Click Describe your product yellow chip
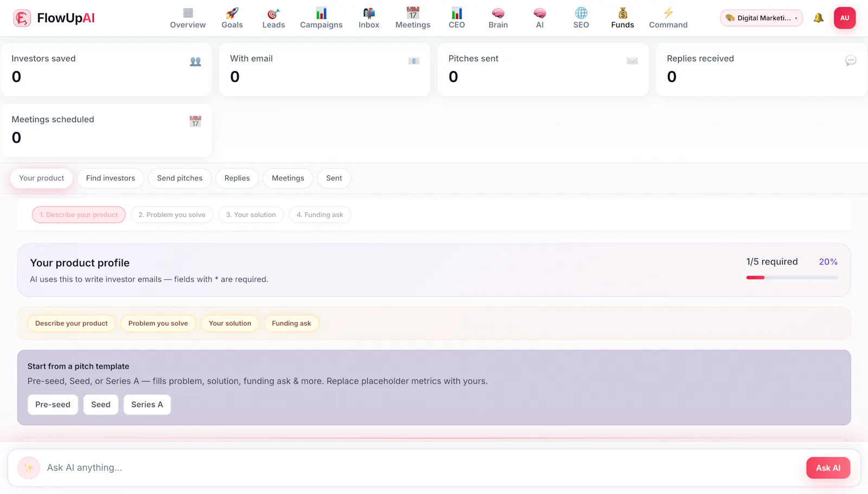Image resolution: width=868 pixels, height=494 pixels. (72, 324)
